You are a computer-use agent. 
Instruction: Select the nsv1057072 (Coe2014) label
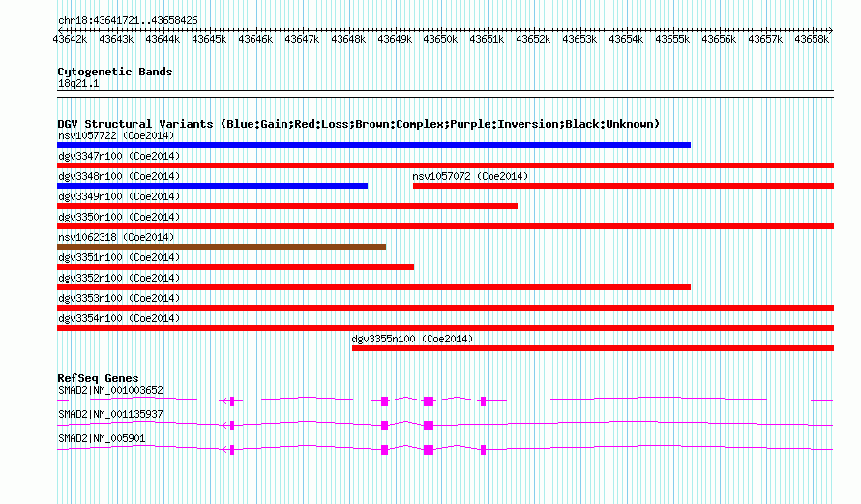[x=470, y=176]
